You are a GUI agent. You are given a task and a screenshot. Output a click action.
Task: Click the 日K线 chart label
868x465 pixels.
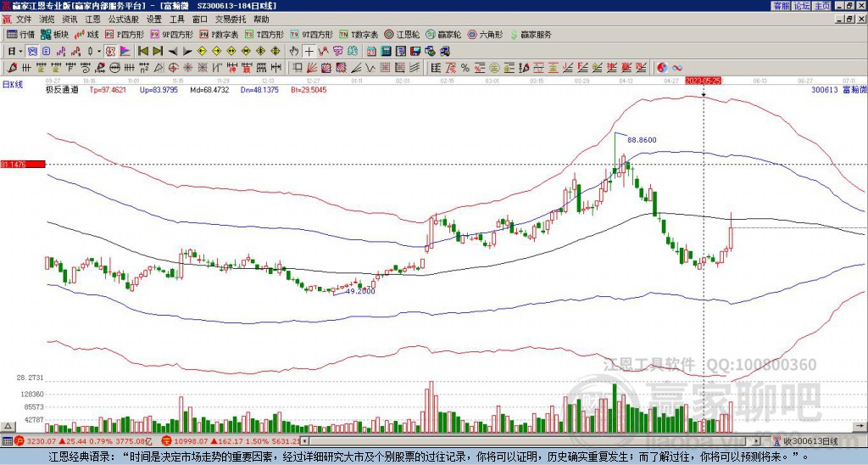12,85
